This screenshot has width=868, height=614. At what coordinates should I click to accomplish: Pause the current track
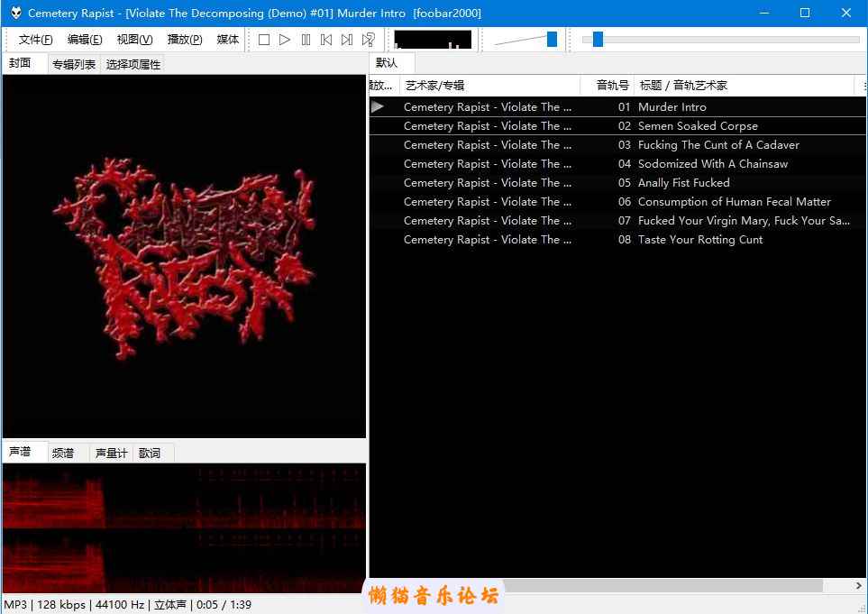click(306, 40)
